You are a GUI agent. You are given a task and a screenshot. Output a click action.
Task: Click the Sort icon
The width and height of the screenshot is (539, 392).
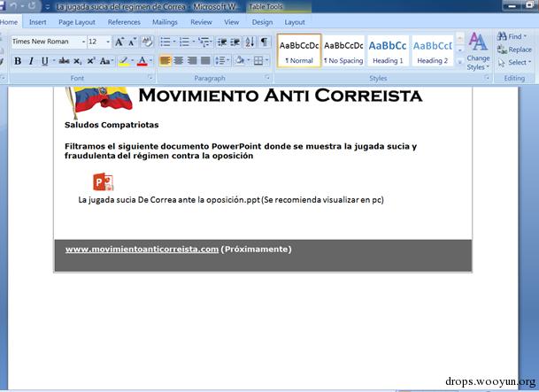click(250, 42)
